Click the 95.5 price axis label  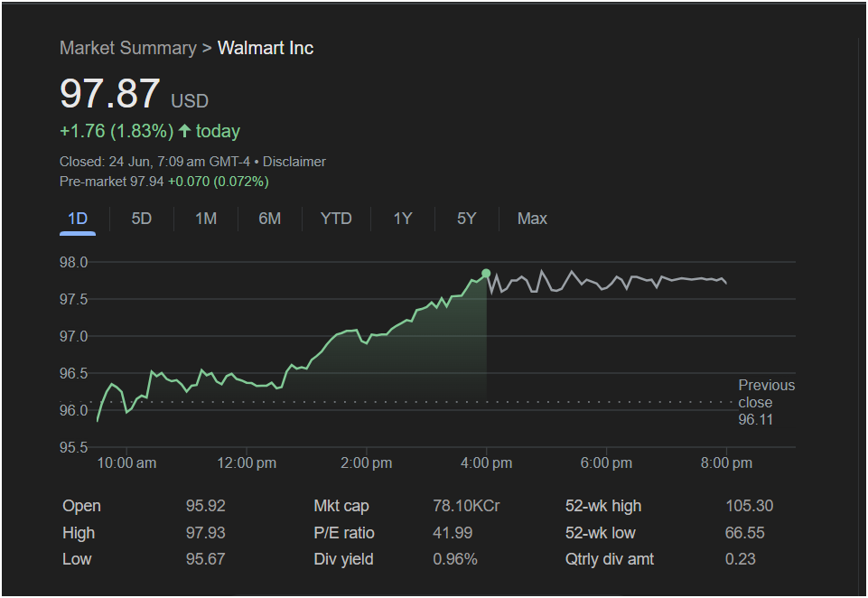74,447
